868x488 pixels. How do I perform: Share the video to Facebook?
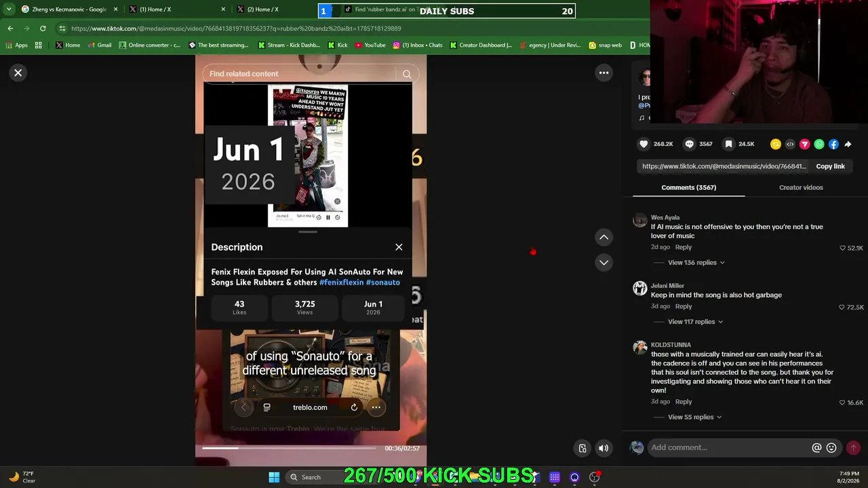click(833, 144)
